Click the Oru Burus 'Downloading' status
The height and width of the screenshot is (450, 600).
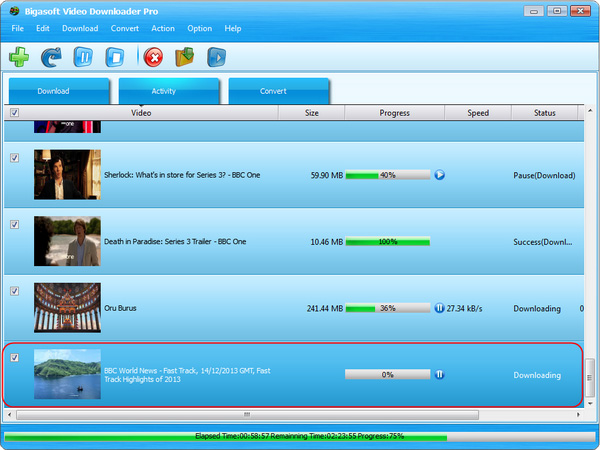tap(537, 309)
